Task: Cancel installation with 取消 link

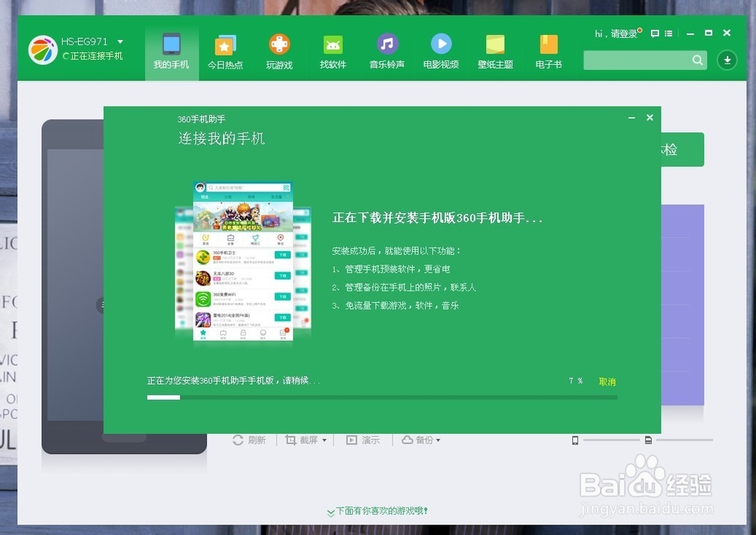Action: tap(607, 382)
